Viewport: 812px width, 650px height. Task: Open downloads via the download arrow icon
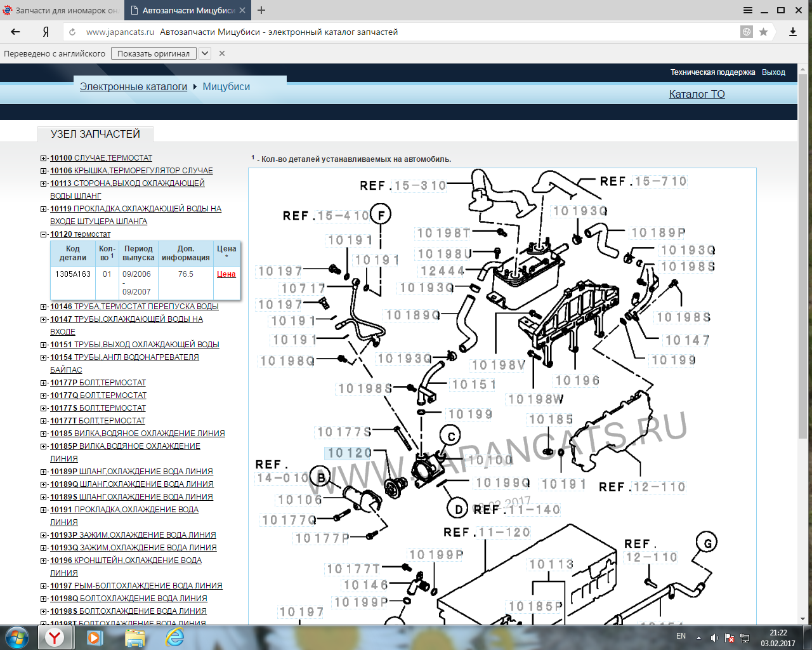point(792,32)
